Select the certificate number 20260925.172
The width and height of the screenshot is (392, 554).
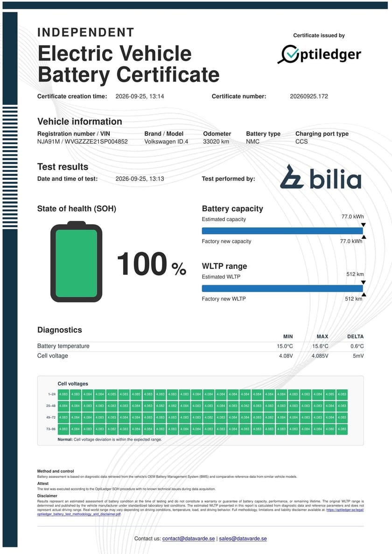coord(309,96)
